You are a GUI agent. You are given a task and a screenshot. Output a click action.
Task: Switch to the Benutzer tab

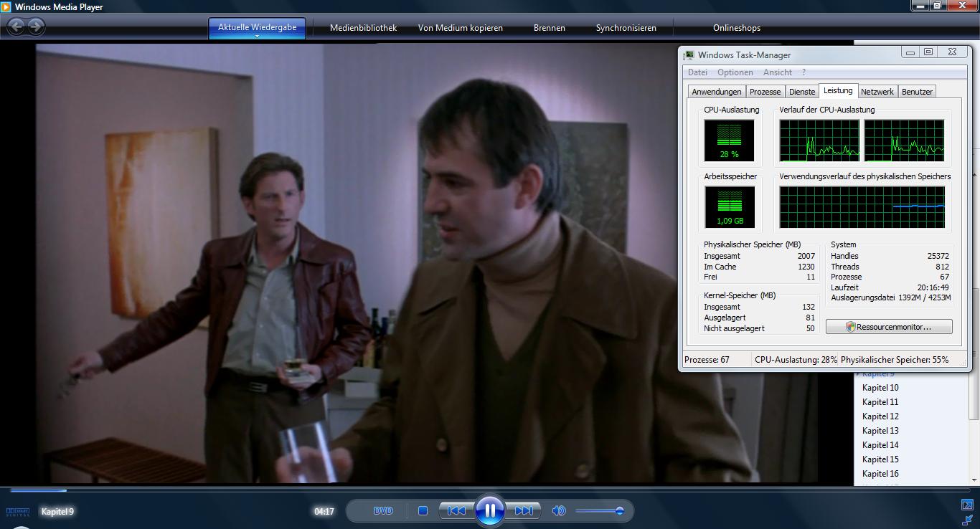point(917,92)
